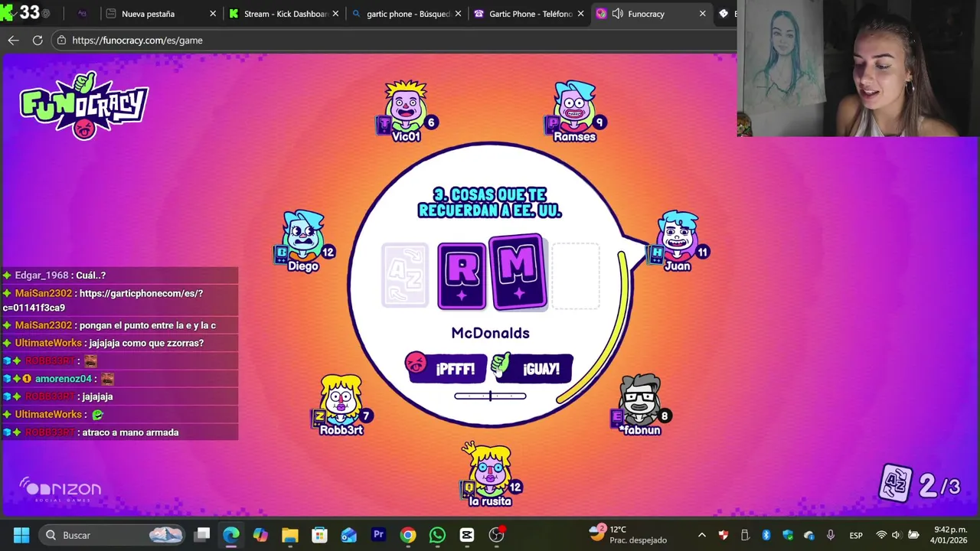Click Robb3rt's letter Z card badge

coord(319,418)
